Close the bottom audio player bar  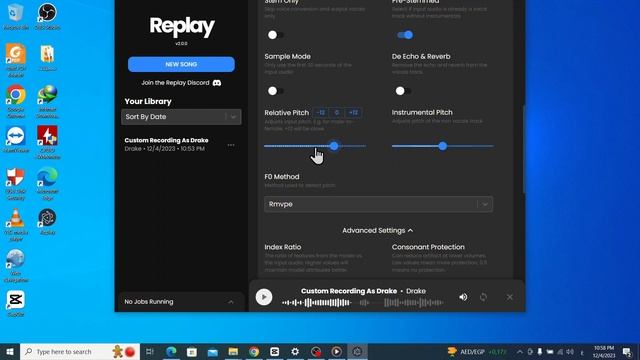[x=510, y=297]
